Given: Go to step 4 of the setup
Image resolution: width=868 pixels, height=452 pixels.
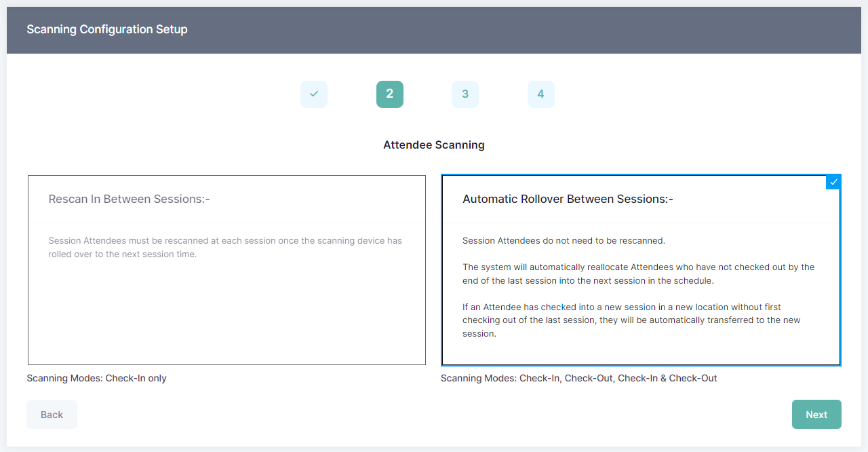Looking at the screenshot, I should [540, 94].
